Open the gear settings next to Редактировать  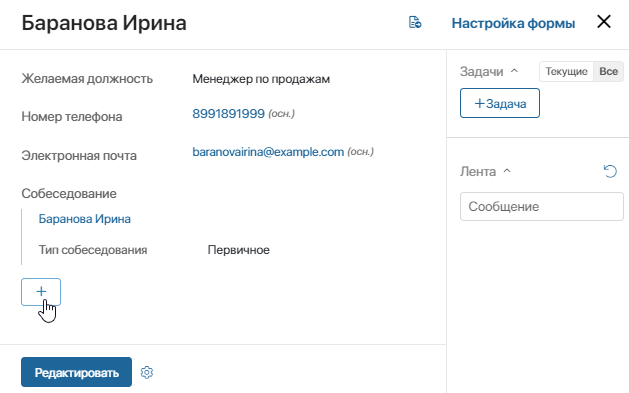[x=147, y=372]
